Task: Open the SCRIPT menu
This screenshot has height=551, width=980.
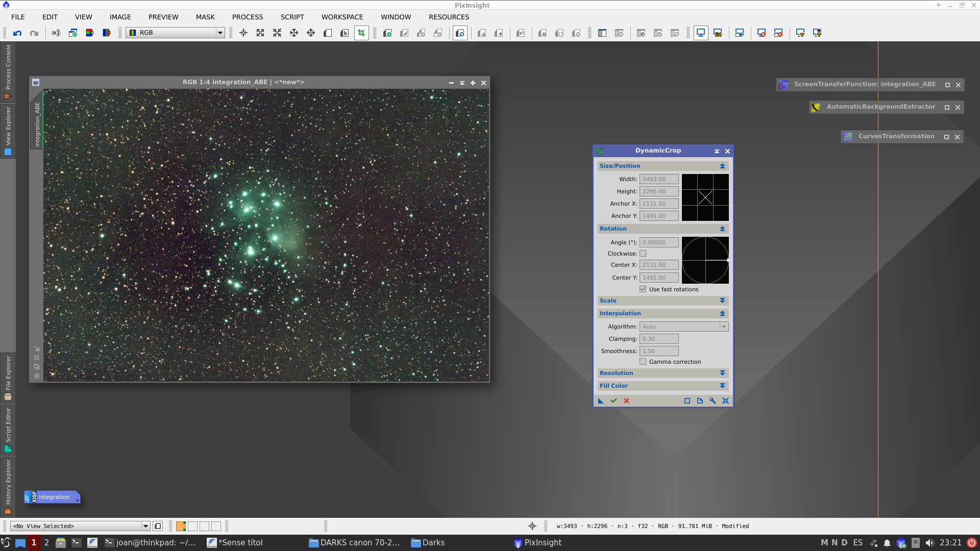Action: (292, 17)
